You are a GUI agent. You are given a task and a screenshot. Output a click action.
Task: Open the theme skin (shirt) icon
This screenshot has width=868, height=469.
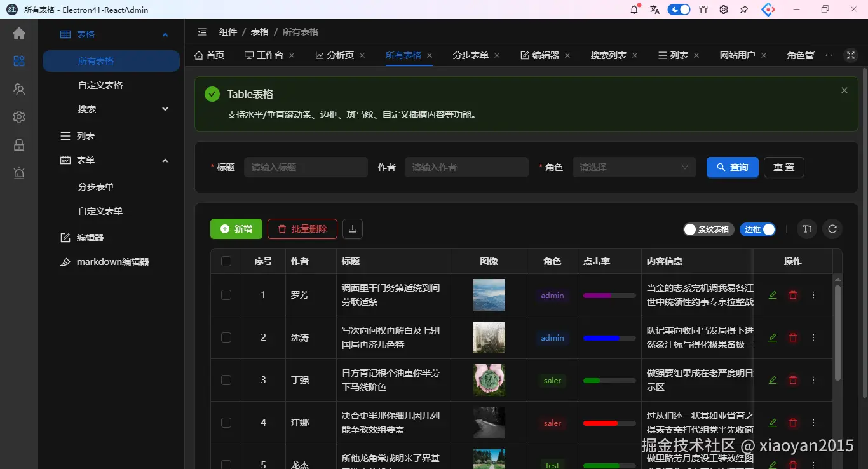[x=703, y=10]
